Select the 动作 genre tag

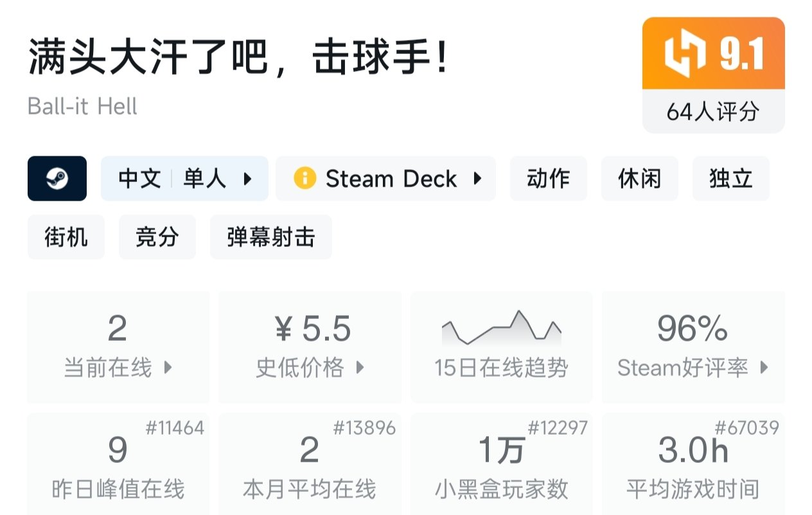(x=548, y=179)
